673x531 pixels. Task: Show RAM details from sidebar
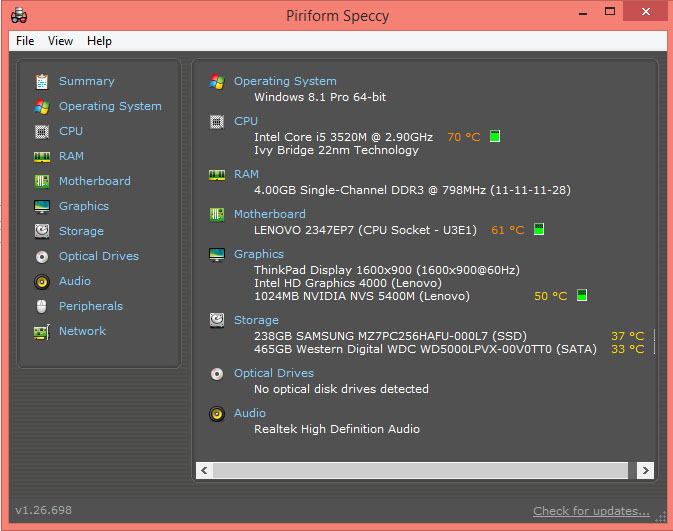[x=71, y=156]
